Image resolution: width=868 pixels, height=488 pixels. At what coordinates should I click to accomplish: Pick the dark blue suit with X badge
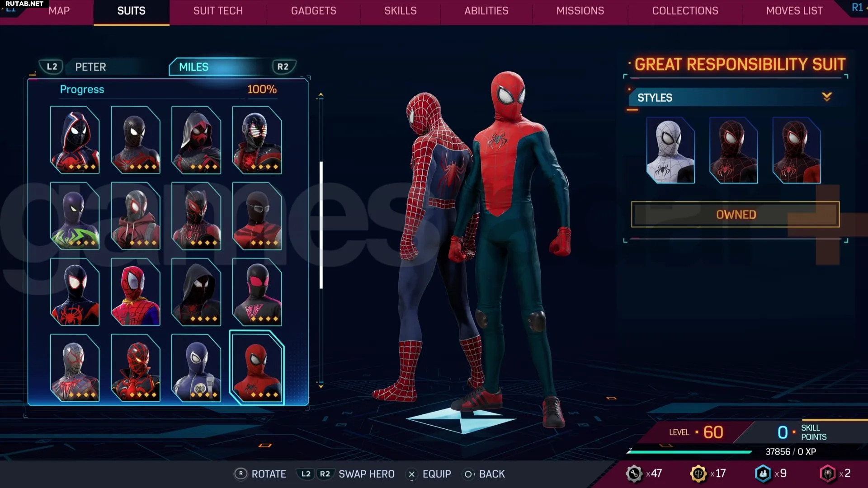[196, 367]
